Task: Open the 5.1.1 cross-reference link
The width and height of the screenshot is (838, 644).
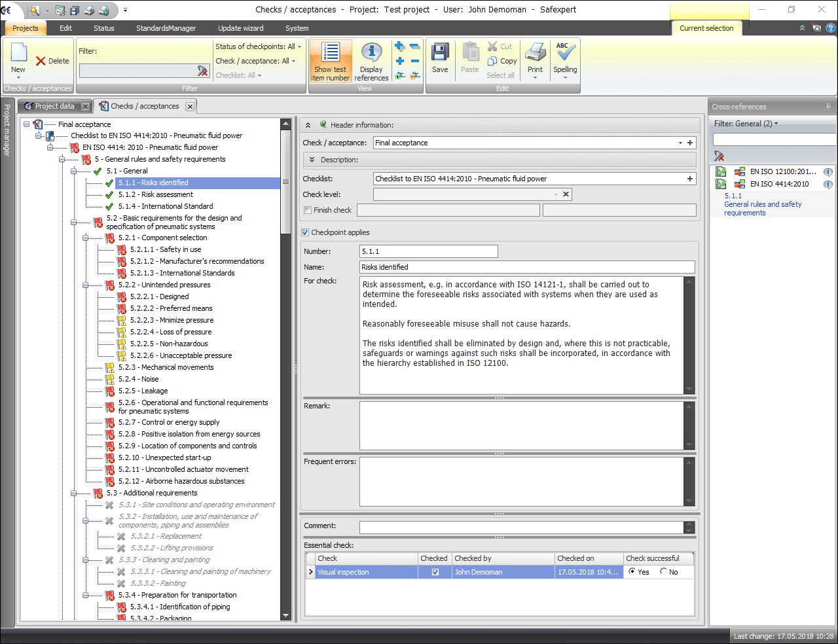Action: 733,196
